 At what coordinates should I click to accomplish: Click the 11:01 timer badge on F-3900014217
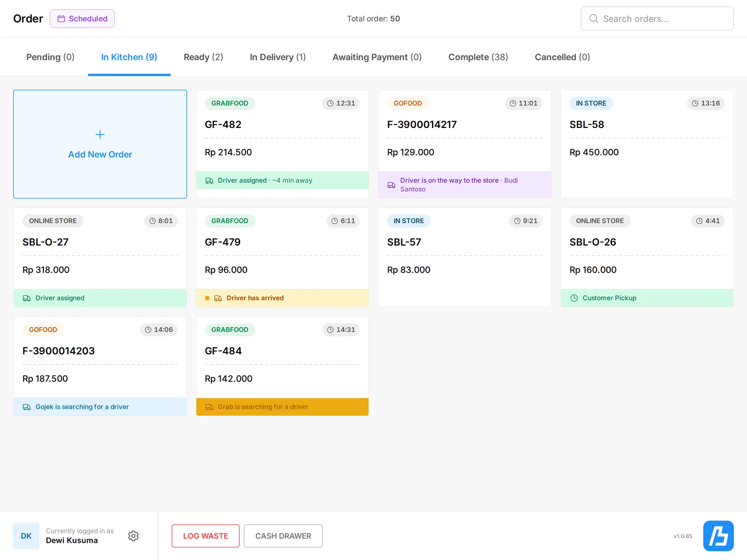click(523, 103)
